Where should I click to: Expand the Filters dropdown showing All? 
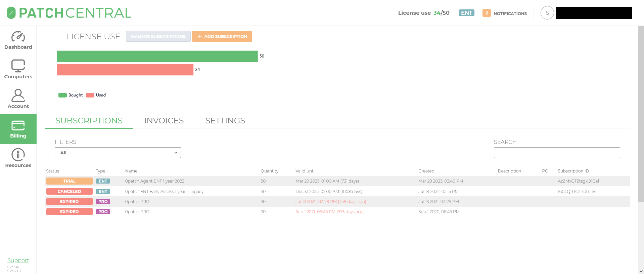click(118, 153)
